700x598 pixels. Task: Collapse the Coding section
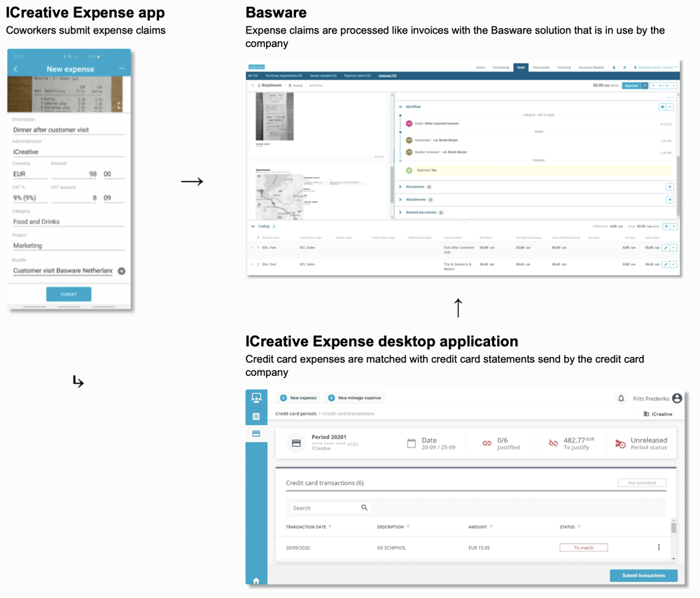[253, 226]
